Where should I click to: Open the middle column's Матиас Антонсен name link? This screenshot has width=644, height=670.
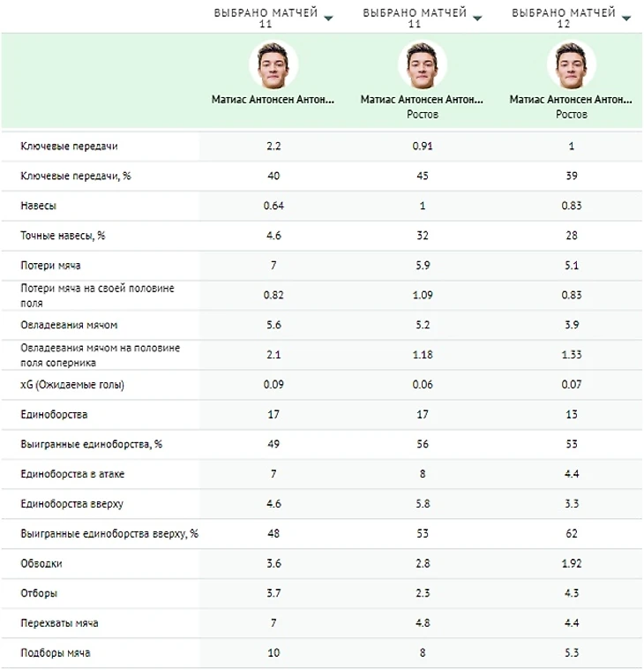[x=423, y=101]
